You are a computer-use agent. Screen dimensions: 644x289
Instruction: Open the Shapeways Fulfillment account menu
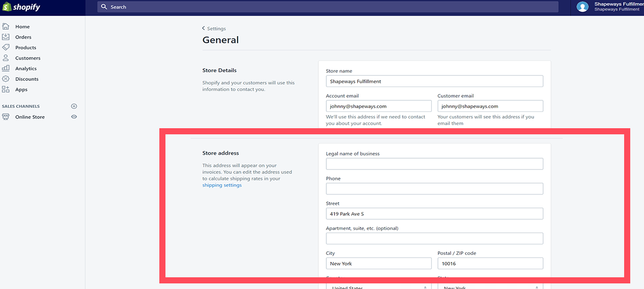[x=608, y=7]
